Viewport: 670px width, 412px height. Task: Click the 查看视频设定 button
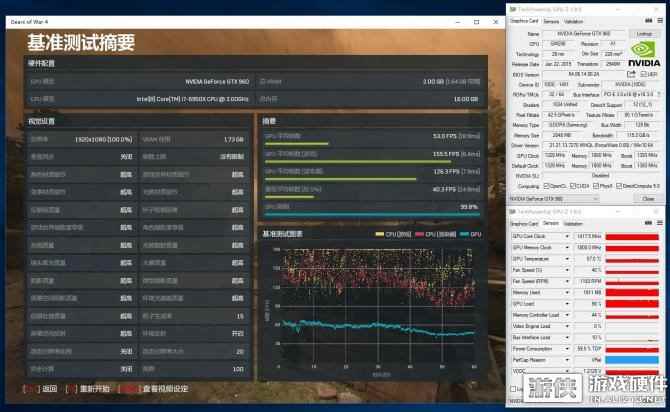(155, 388)
